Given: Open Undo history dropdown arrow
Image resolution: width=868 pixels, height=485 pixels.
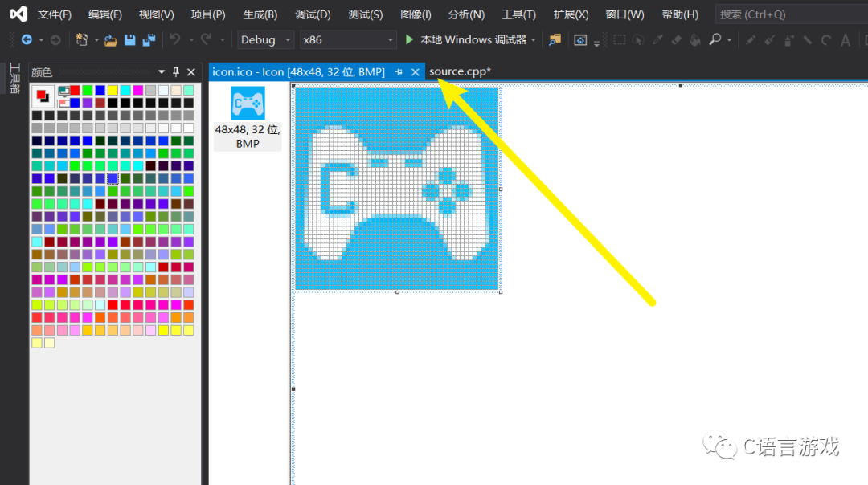Looking at the screenshot, I should (x=191, y=40).
